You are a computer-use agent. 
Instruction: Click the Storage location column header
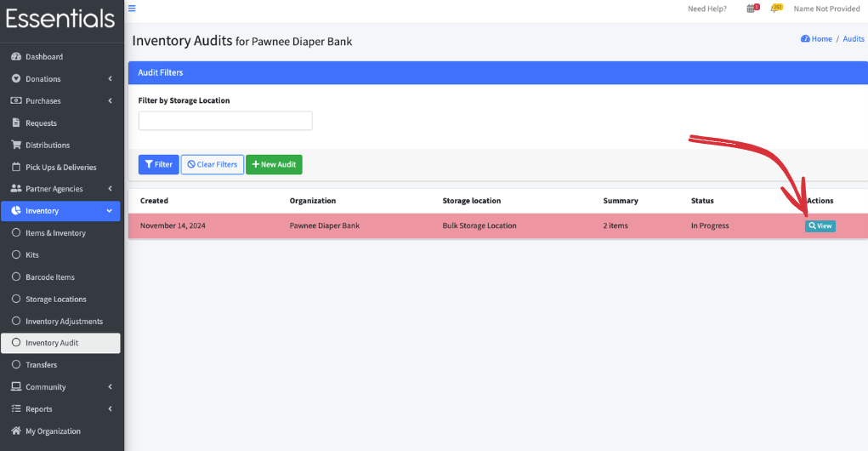(x=472, y=201)
